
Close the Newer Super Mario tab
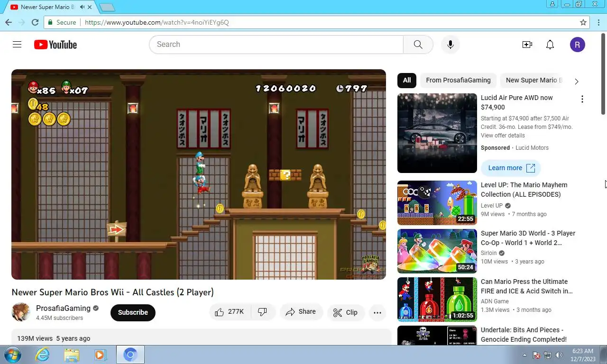coord(90,7)
